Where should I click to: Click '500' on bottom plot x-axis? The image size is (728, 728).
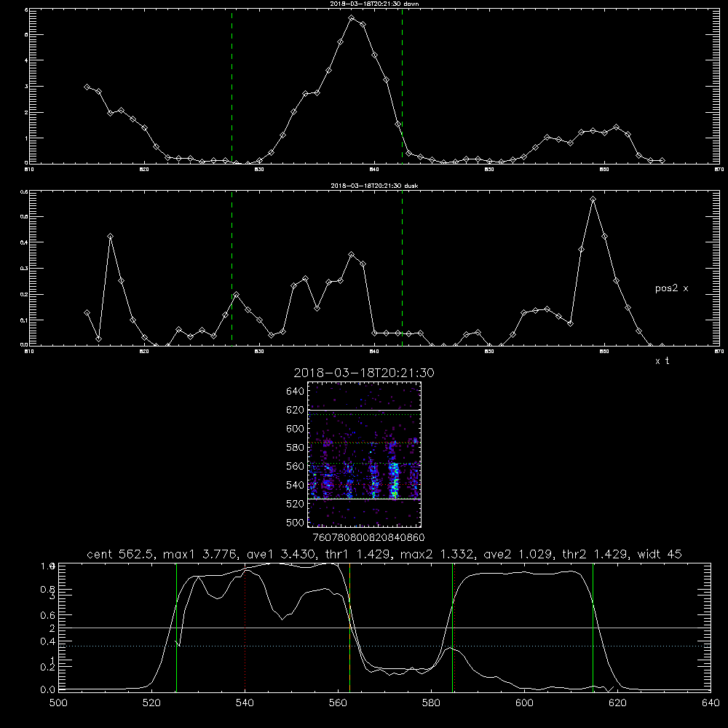[58, 703]
